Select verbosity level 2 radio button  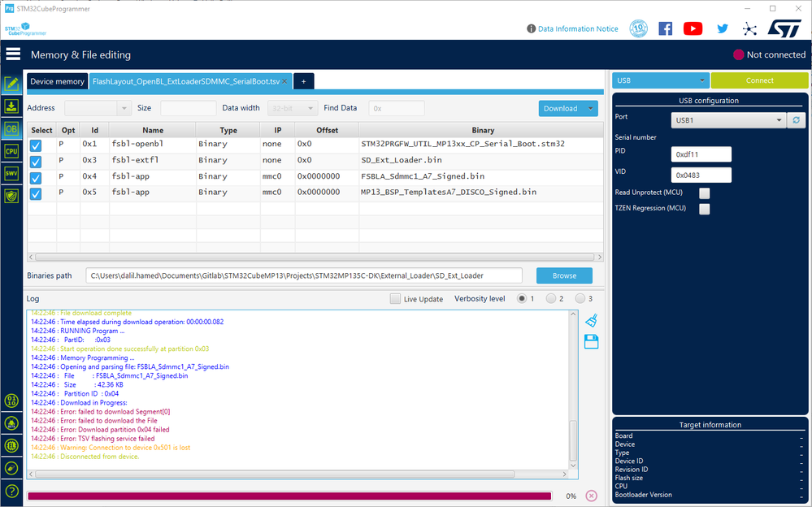pyautogui.click(x=550, y=298)
